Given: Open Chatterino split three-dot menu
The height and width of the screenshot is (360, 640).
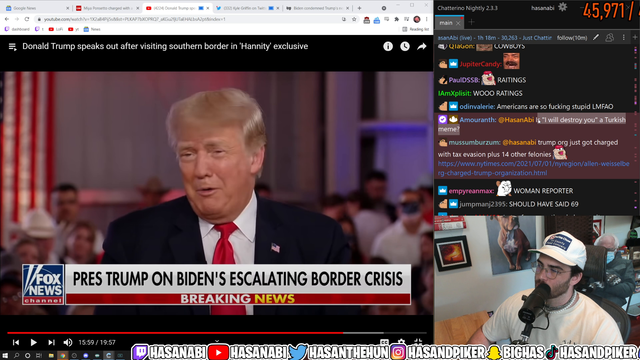Looking at the screenshot, I should [623, 38].
